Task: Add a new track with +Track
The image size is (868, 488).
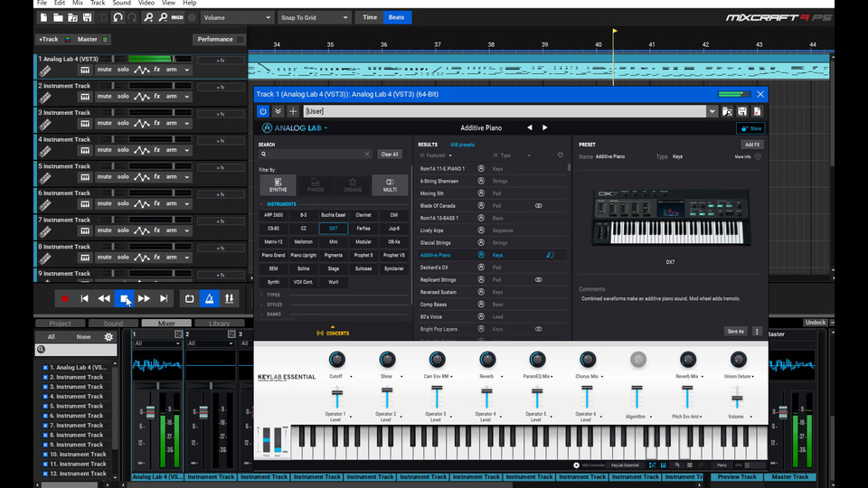Action: (x=48, y=39)
